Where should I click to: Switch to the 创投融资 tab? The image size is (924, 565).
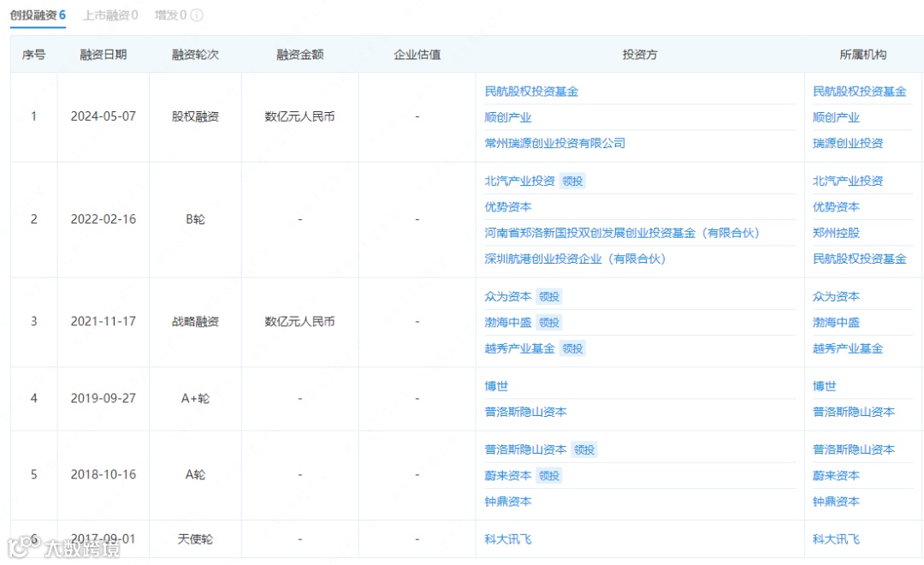[38, 15]
